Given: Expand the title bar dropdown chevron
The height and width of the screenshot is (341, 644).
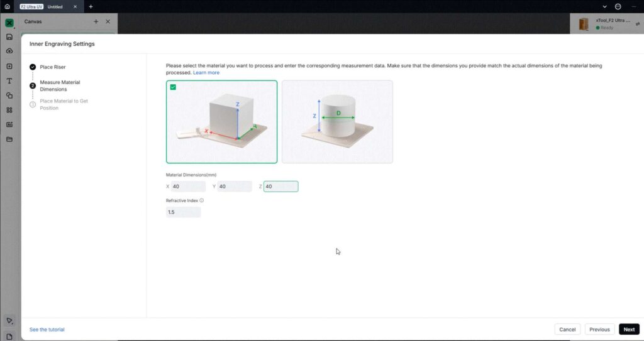Looking at the screenshot, I should [605, 6].
